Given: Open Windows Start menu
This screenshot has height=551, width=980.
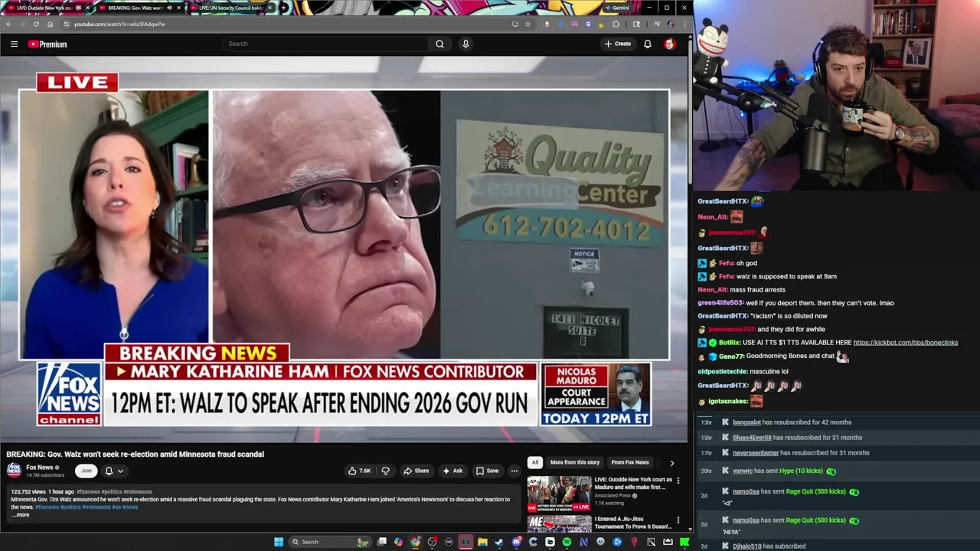Looking at the screenshot, I should [x=279, y=542].
